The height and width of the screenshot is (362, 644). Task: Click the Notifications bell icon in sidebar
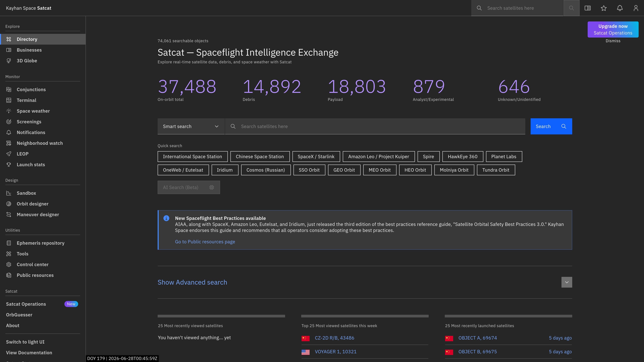tap(9, 132)
